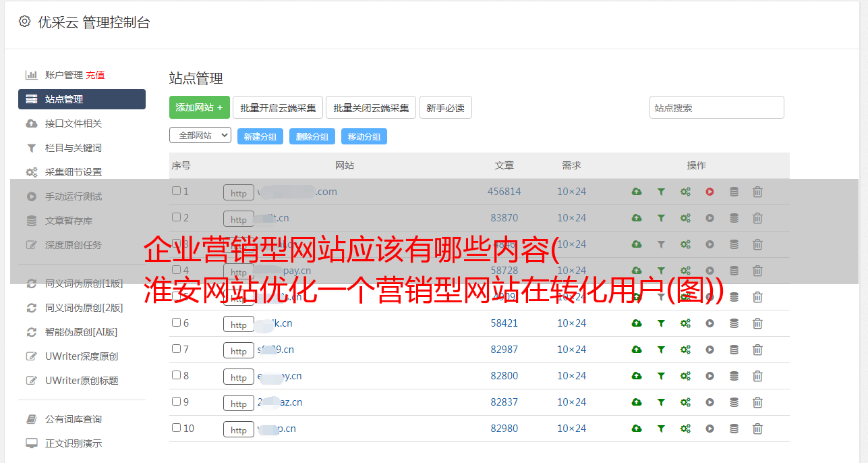This screenshot has width=868, height=463.
Task: Open filter icon for the 83870 row
Action: (x=661, y=218)
